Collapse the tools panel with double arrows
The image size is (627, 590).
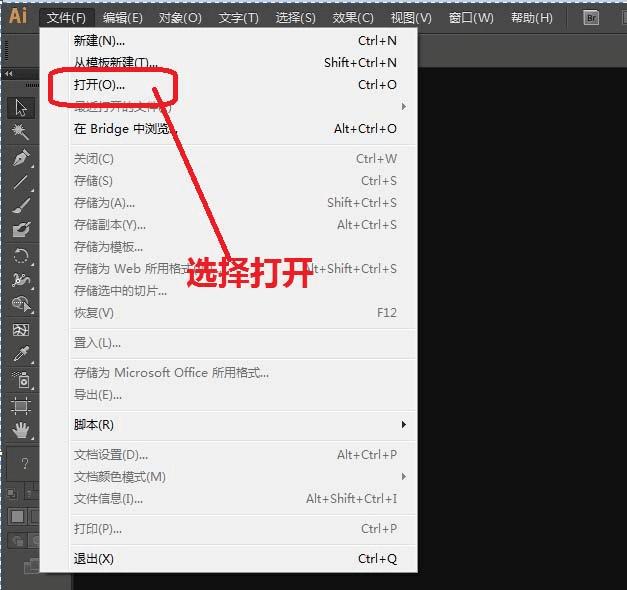[x=9, y=74]
